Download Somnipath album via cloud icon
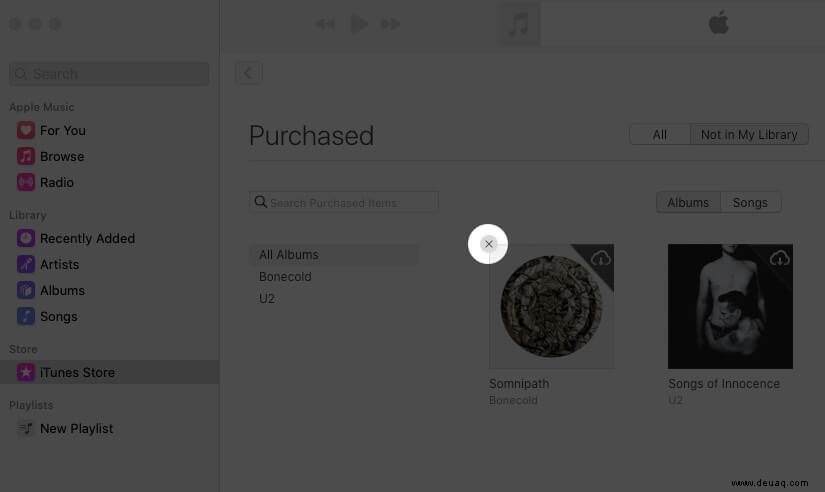This screenshot has width=825, height=492. 600,258
